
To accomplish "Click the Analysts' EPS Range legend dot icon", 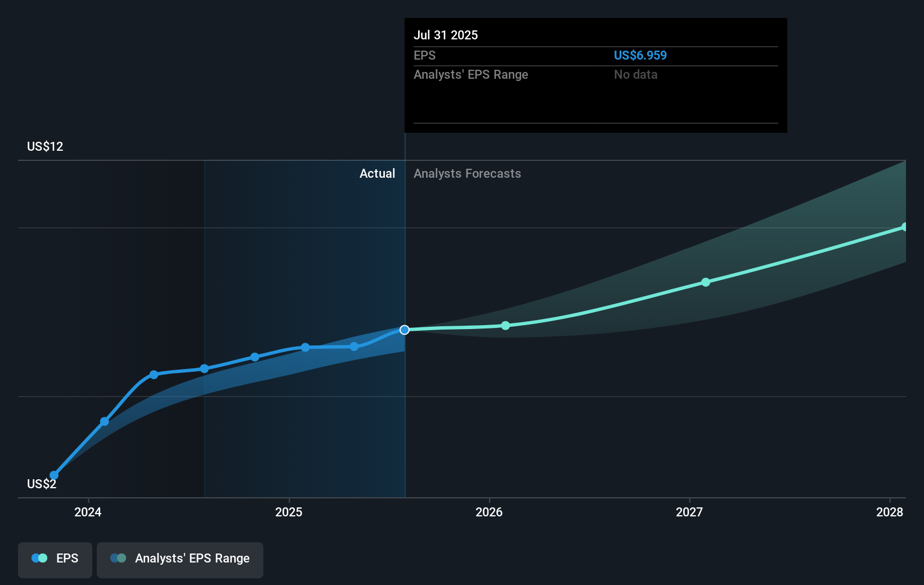I will 118,559.
